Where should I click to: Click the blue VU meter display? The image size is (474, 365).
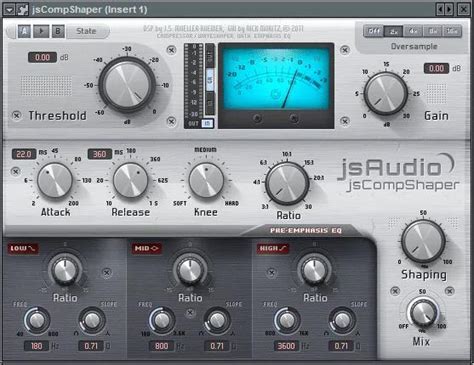pyautogui.click(x=276, y=78)
